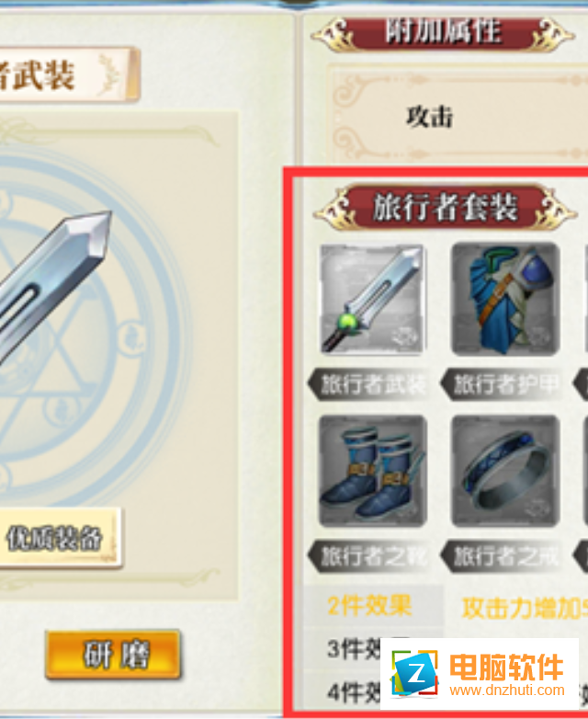Select the blue traveler armor icon
This screenshot has height=719, width=588.
(505, 299)
